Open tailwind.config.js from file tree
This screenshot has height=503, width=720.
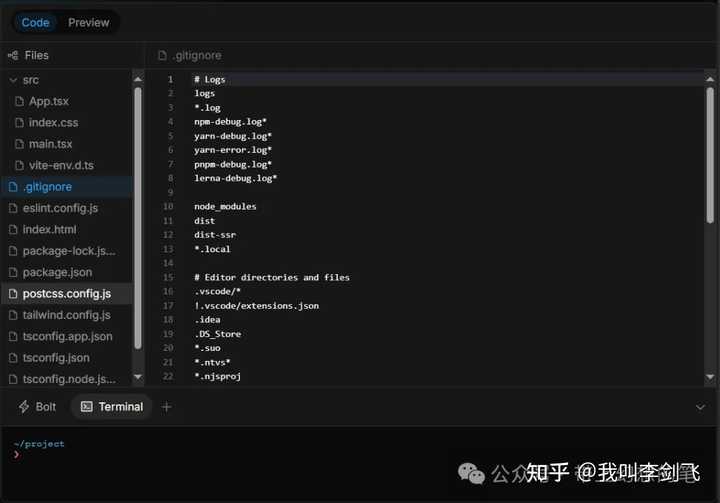[x=66, y=315]
